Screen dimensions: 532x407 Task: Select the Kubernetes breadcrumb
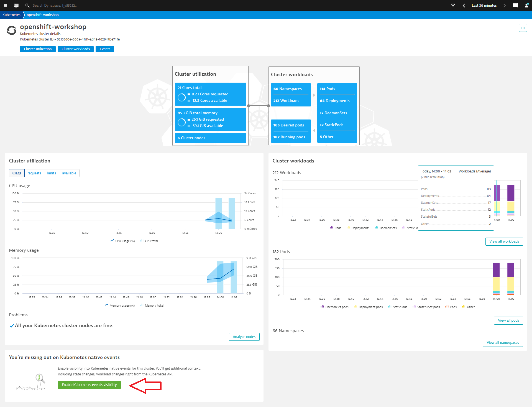pyautogui.click(x=11, y=15)
